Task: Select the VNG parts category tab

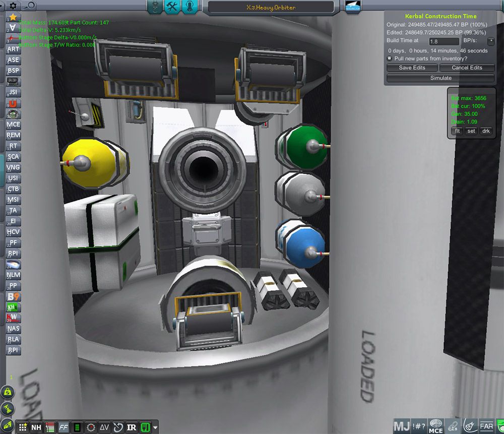Action: tap(13, 167)
